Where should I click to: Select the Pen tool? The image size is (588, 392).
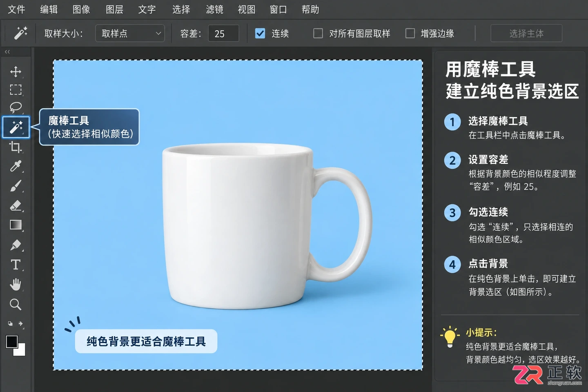click(16, 245)
